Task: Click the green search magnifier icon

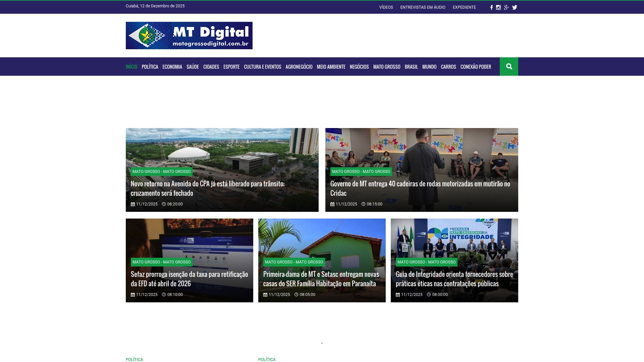Action: point(509,66)
